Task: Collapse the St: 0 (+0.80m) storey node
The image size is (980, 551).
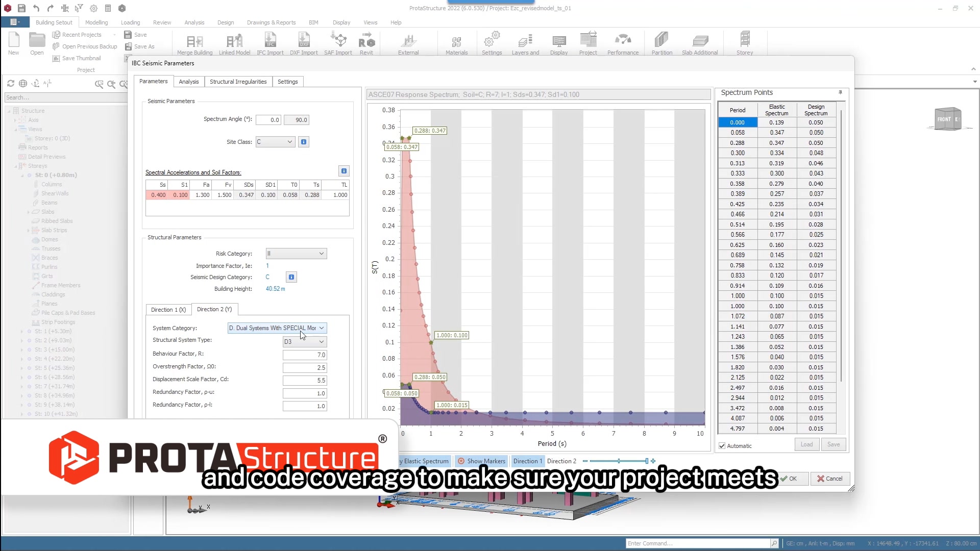Action: 22,175
